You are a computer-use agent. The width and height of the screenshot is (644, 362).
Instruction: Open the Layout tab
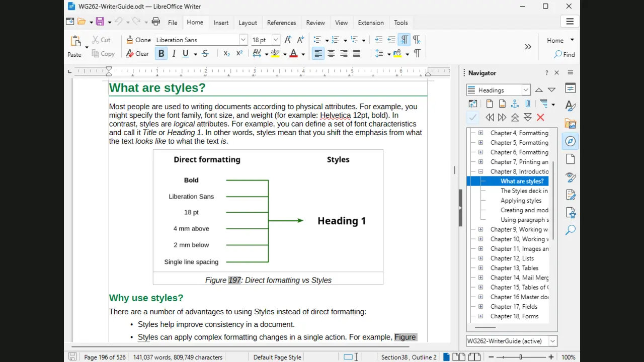[x=248, y=23]
